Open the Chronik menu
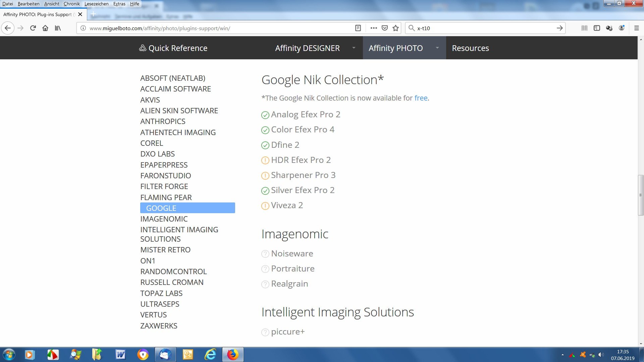 pos(71,4)
